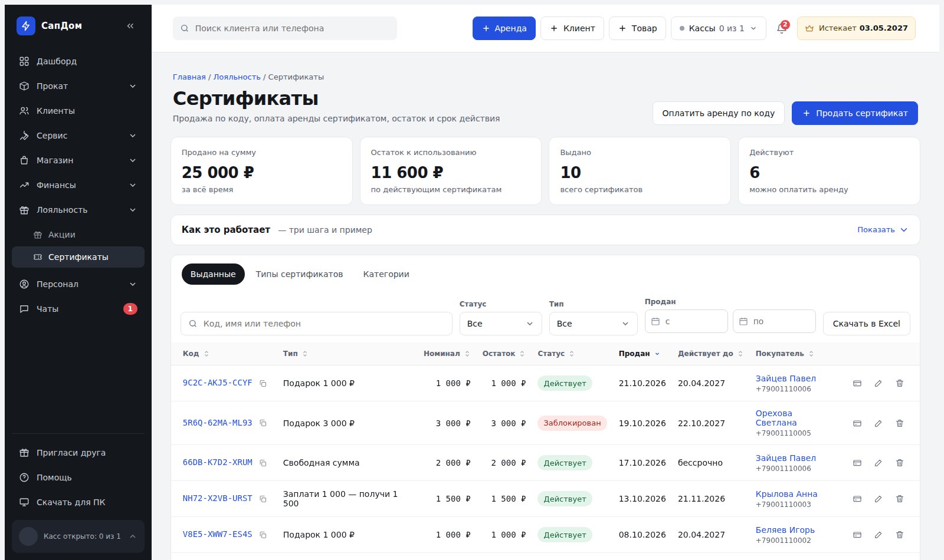Edit certificate V8E5-XWW7-ES4S pencil icon

pos(878,535)
